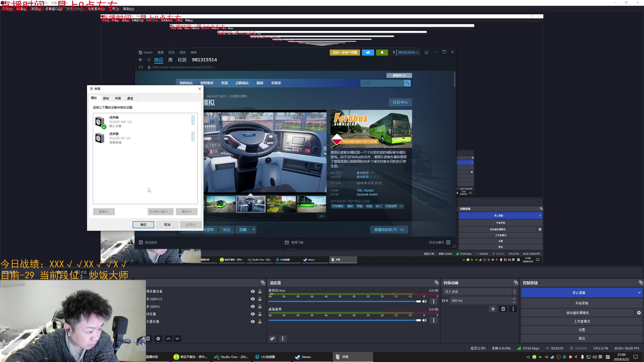Expand the 停止直播 button dropdown arrow
Viewport: 644px width, 362px height.
point(639,293)
